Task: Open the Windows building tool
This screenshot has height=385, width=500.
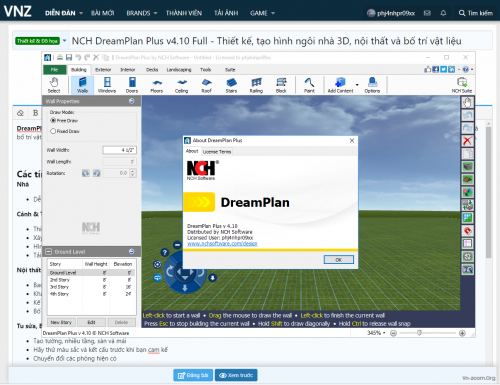Action: [x=107, y=85]
